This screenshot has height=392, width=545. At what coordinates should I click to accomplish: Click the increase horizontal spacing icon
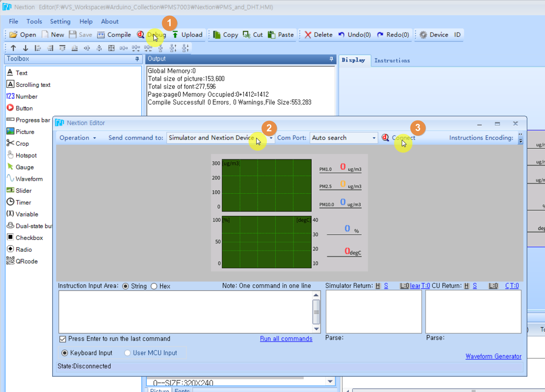(136, 48)
